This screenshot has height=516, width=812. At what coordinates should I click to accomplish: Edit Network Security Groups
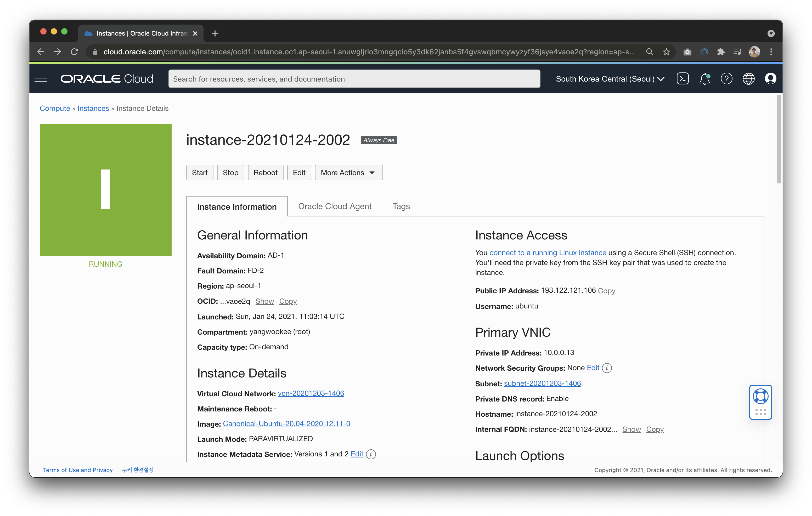tap(593, 368)
